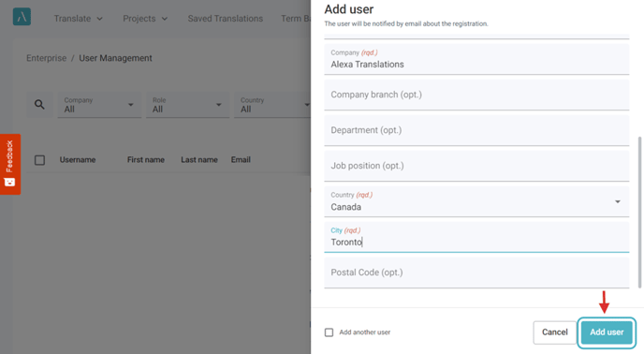Tick the Add another user checkbox
Screen dimensions: 644x354
point(329,332)
